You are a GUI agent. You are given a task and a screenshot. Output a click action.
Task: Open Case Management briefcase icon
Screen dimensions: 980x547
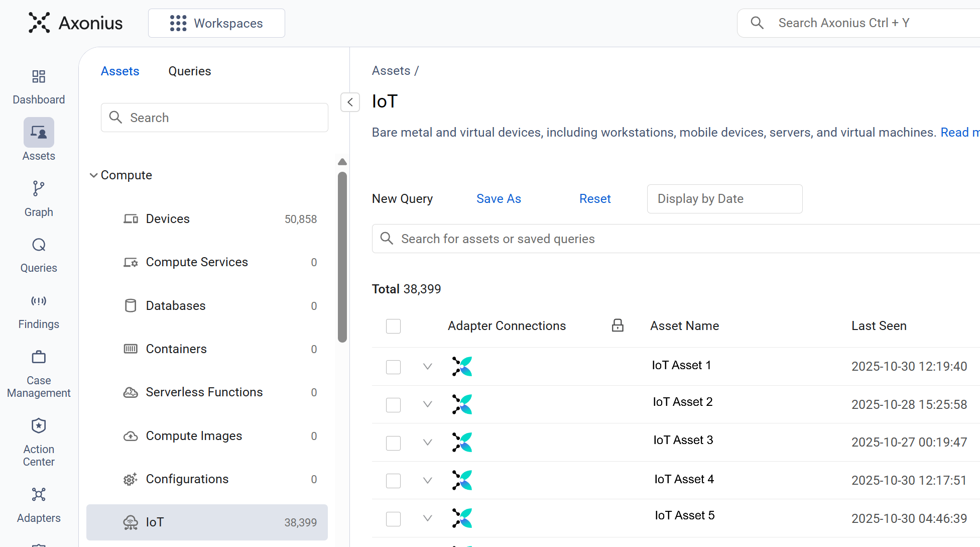click(39, 357)
